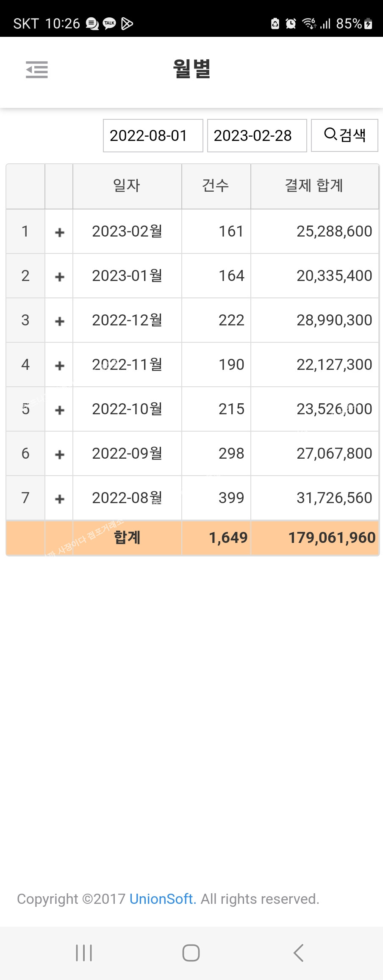Expand the 2022-09월 row with plus icon

pos(60,454)
